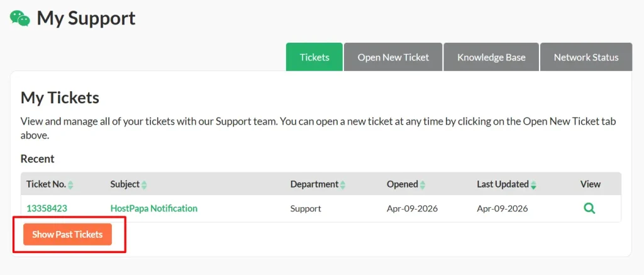Screen dimensions: 644x275
Task: Click the Department column header label
Action: tap(314, 184)
